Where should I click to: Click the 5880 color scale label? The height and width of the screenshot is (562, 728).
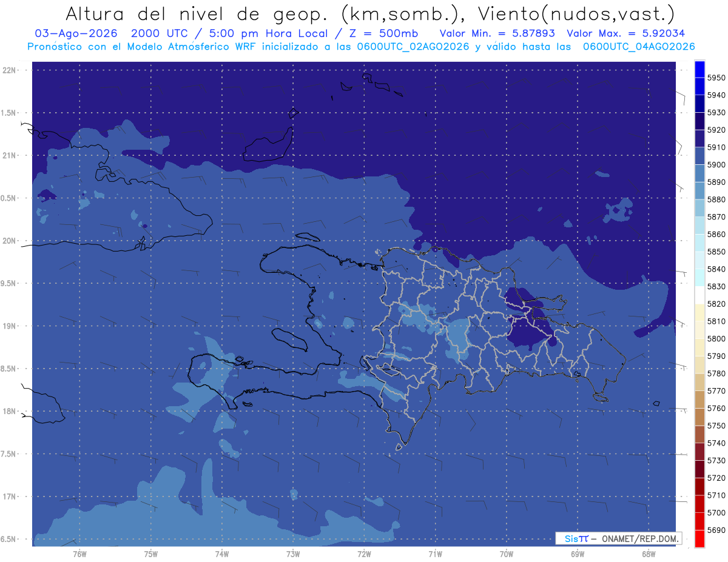(716, 199)
